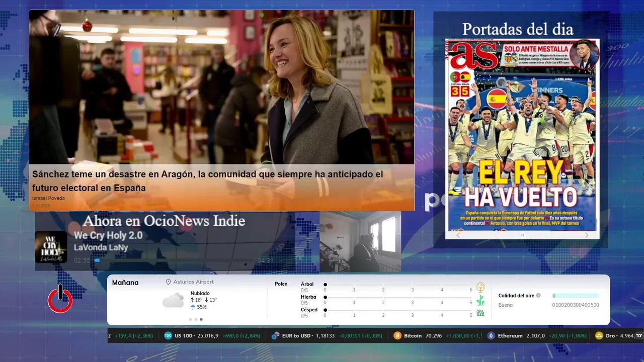
Task: Select the Asturias Airport location label
Action: coord(194,282)
